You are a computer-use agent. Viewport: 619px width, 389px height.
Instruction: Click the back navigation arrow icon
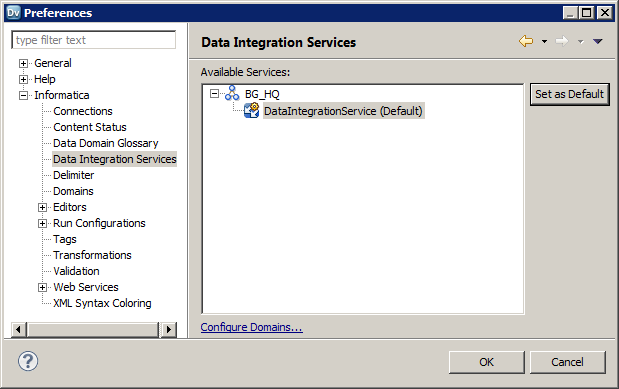click(x=526, y=41)
